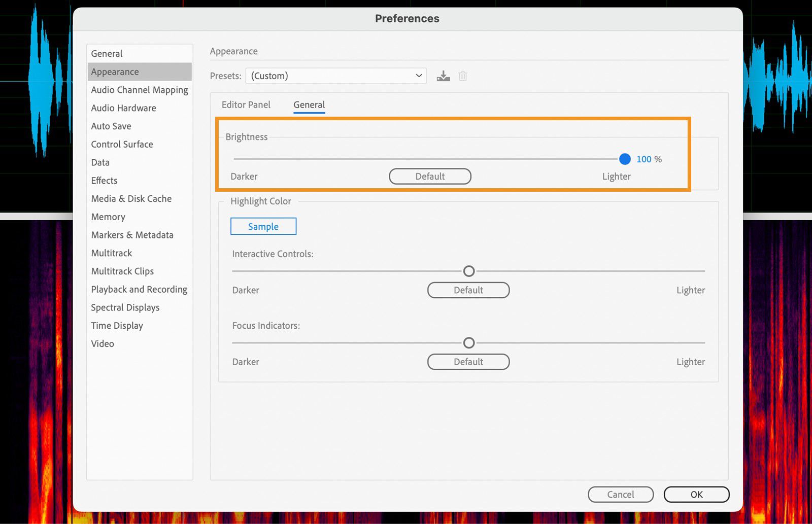Image resolution: width=812 pixels, height=524 pixels.
Task: Go to Media & Disk Cache settings
Action: (131, 199)
